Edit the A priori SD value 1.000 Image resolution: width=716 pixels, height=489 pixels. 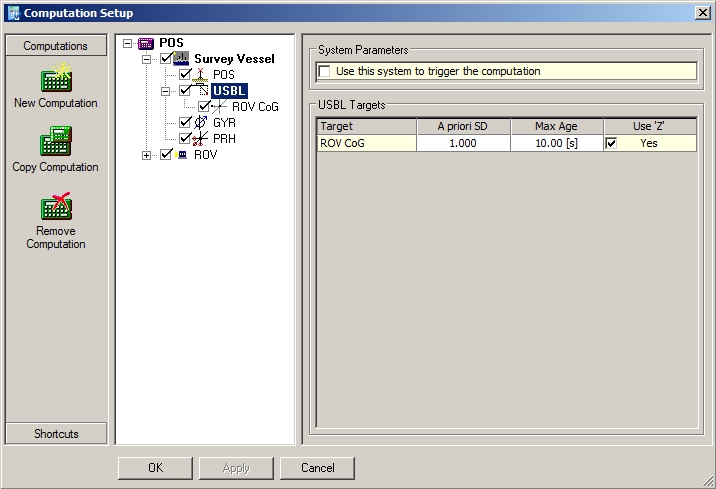click(x=463, y=143)
